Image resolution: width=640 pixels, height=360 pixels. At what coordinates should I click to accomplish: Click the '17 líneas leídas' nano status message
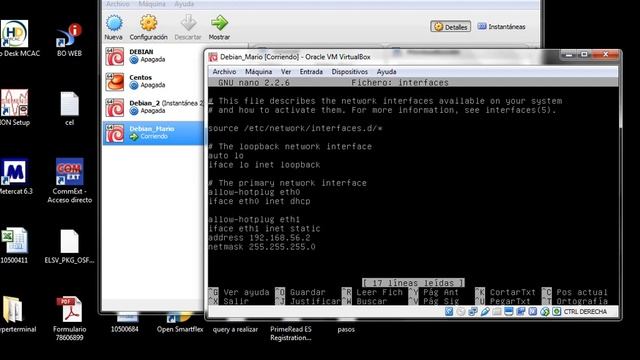click(x=413, y=283)
